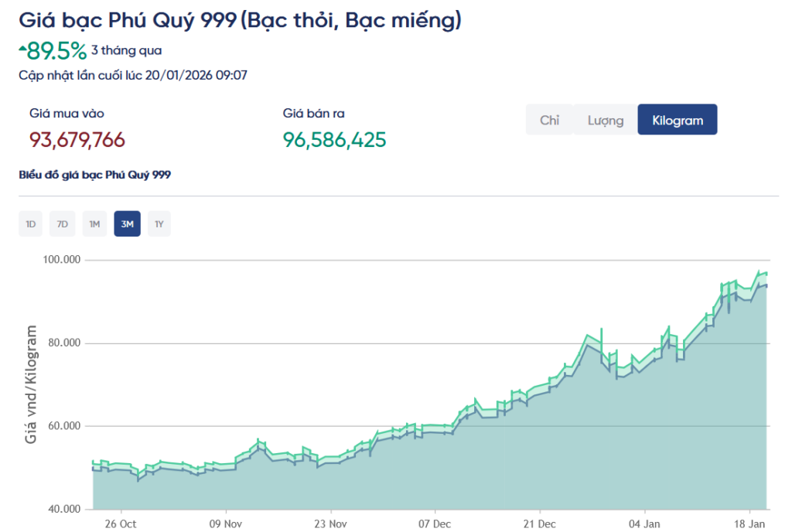The image size is (792, 532).
Task: Select the Kilogram unit button
Action: [x=678, y=120]
